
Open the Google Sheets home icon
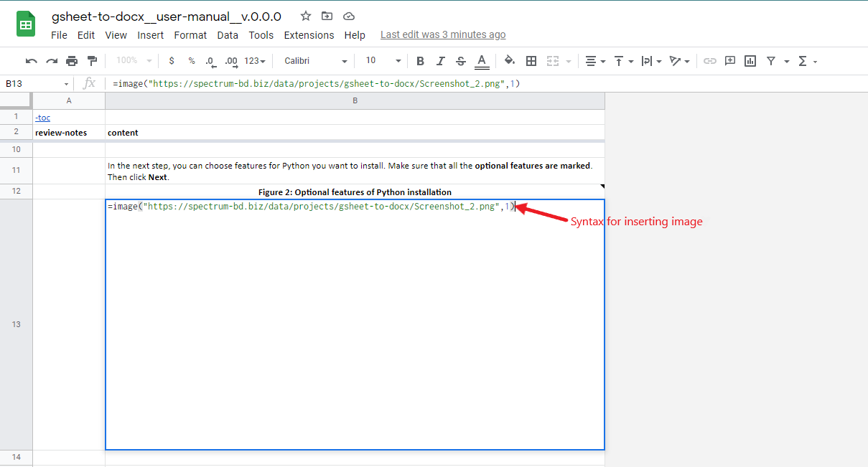pyautogui.click(x=26, y=25)
